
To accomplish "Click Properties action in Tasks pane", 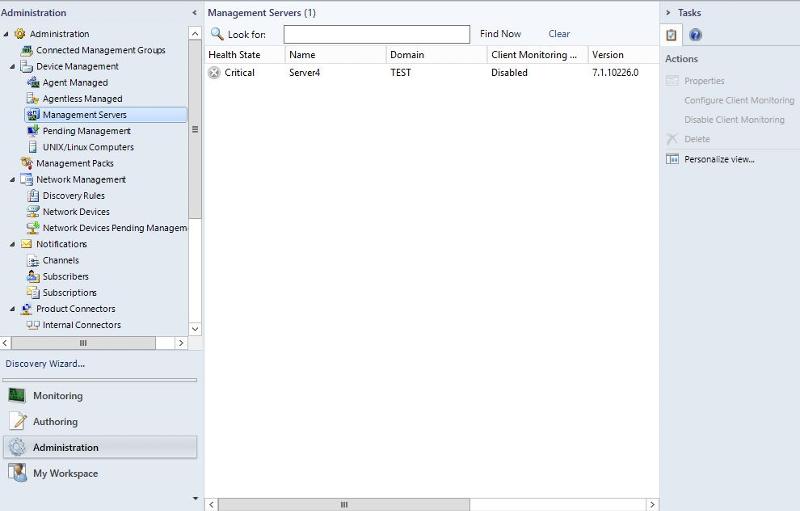I will click(704, 81).
